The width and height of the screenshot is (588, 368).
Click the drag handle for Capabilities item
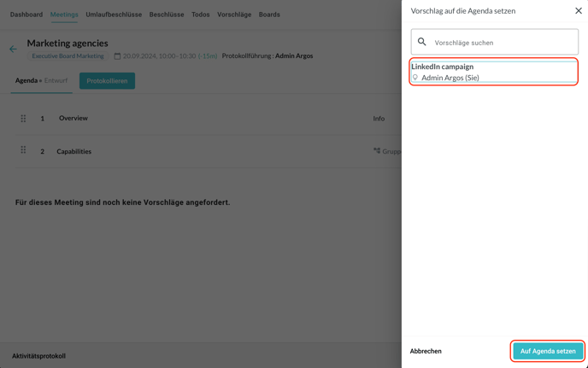coord(23,150)
